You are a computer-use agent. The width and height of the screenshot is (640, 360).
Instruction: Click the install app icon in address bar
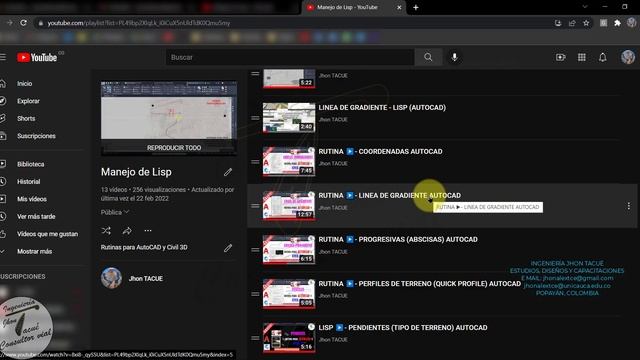pyautogui.click(x=558, y=23)
